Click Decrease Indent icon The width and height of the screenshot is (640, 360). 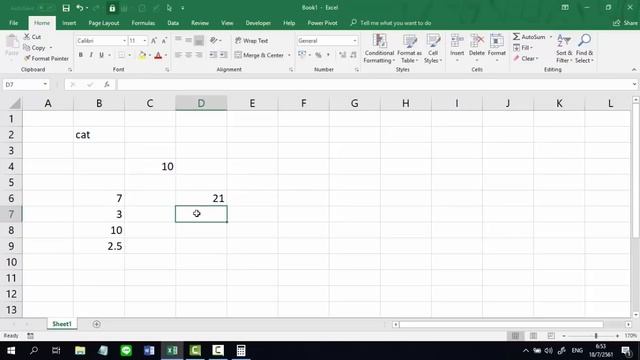tap(213, 55)
